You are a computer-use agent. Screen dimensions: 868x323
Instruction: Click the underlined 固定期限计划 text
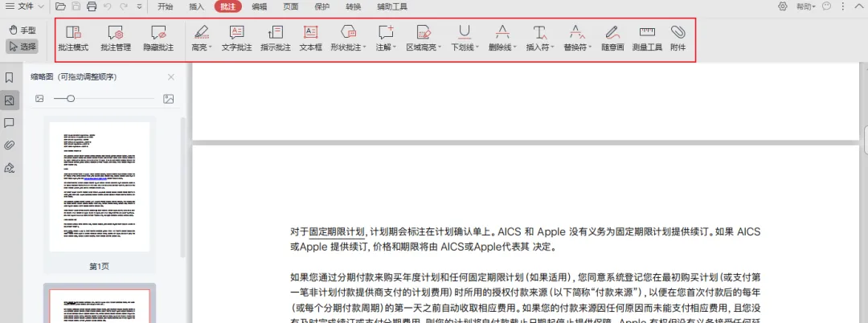coord(337,231)
